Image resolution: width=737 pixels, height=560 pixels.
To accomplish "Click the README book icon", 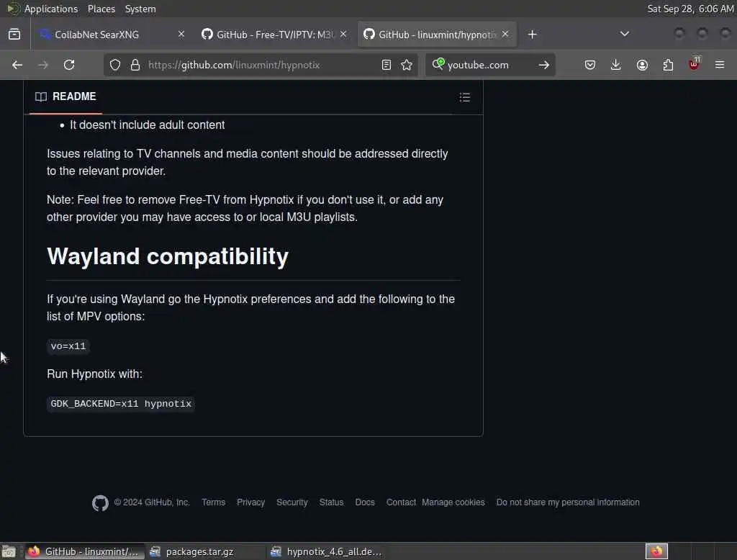I will pos(41,97).
